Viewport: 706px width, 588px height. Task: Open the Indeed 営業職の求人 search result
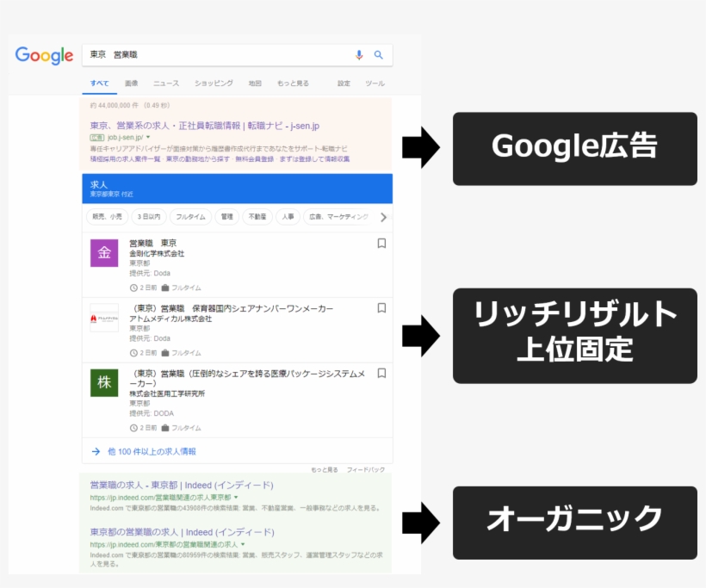click(x=181, y=483)
